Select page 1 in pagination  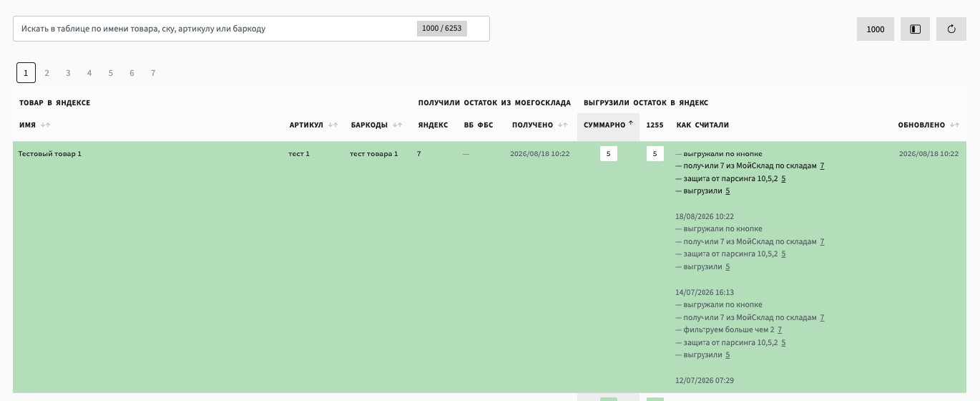[26, 72]
